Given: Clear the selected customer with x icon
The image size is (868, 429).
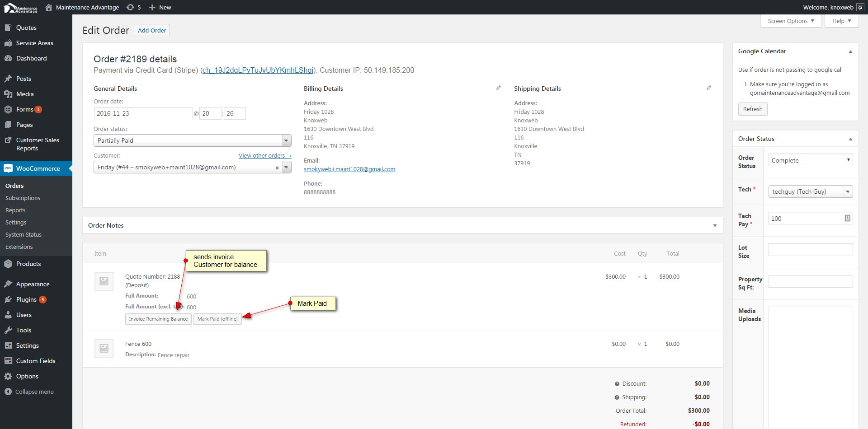Looking at the screenshot, I should [277, 168].
